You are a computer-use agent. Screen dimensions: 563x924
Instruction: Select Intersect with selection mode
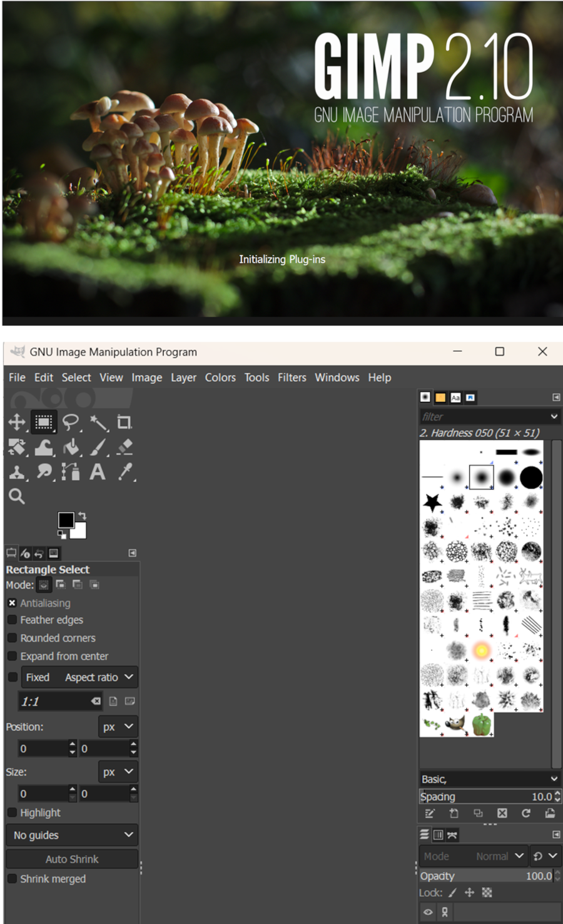[x=94, y=585]
